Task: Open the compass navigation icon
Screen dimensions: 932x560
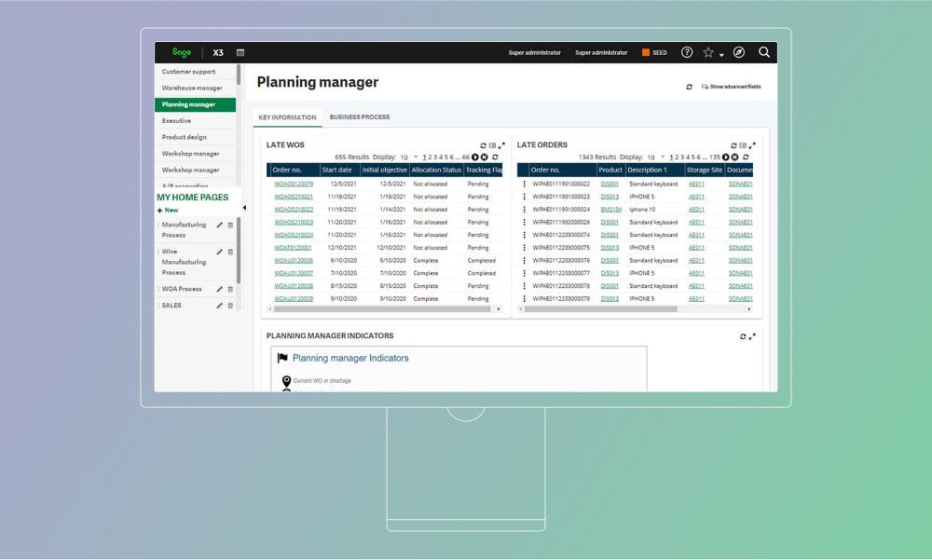Action: pos(739,53)
